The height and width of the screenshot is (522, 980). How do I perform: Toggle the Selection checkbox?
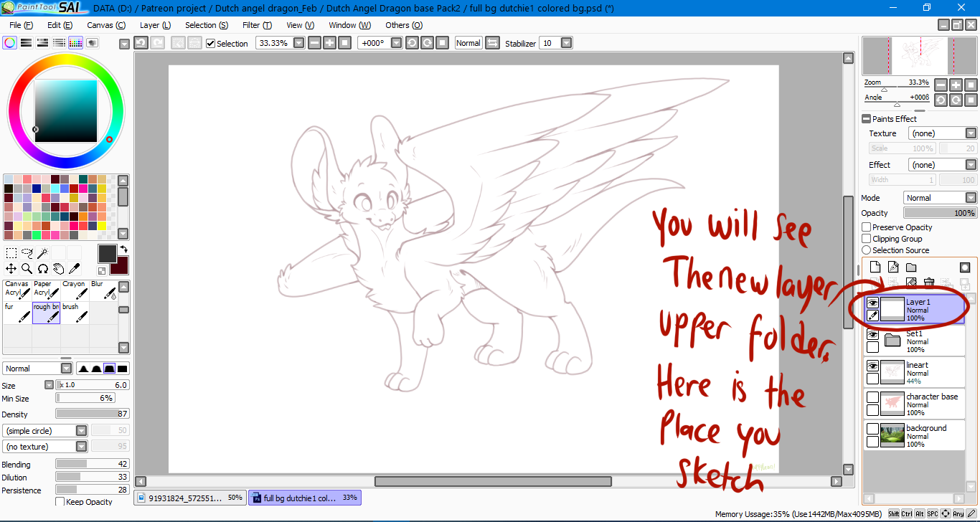click(210, 43)
